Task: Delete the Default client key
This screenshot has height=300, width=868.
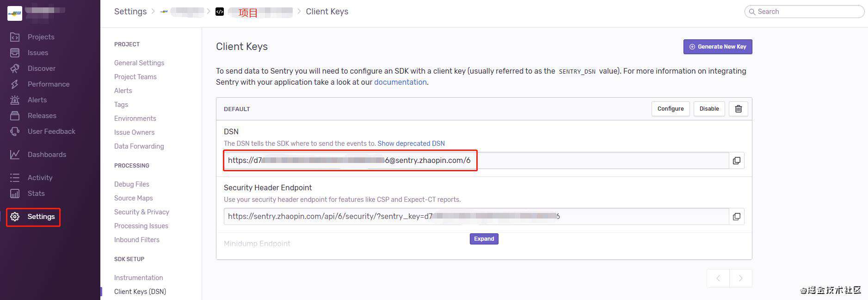Action: pyautogui.click(x=739, y=109)
